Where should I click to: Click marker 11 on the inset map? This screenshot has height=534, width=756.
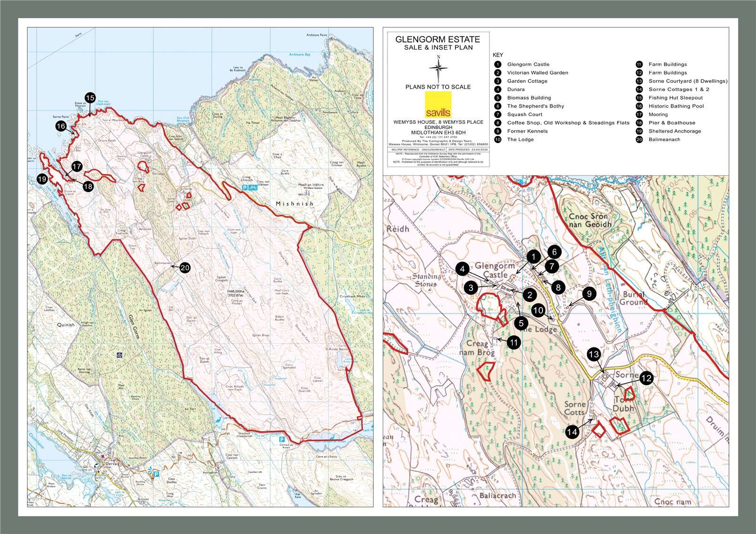pyautogui.click(x=514, y=343)
